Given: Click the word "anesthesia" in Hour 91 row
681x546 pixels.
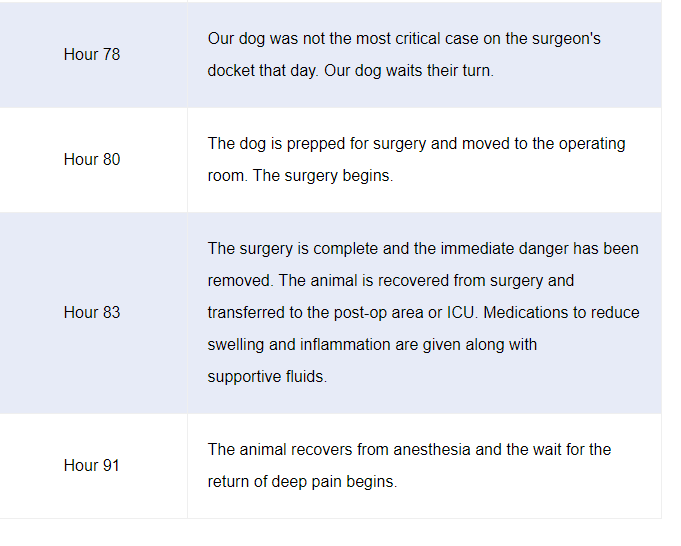Looking at the screenshot, I should pyautogui.click(x=432, y=450).
